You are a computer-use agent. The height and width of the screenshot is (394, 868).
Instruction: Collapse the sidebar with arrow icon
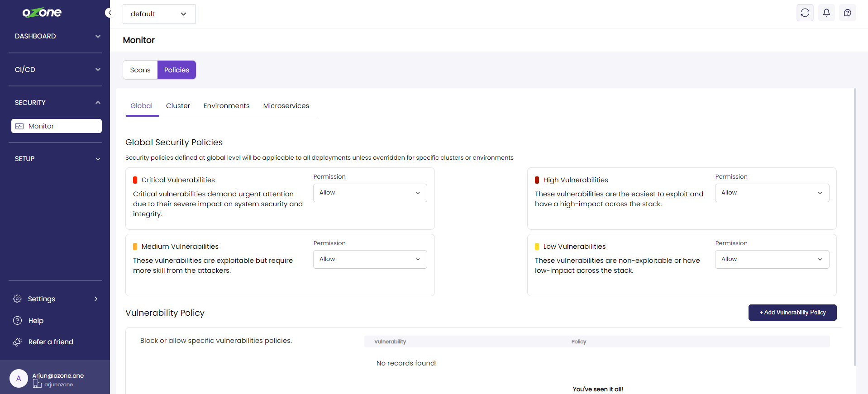[x=109, y=13]
